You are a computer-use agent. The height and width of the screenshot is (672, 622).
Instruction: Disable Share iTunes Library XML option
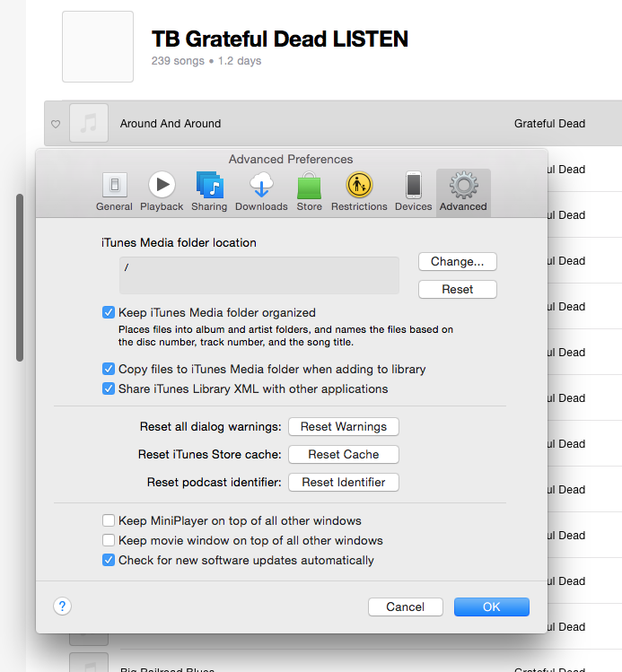point(109,388)
